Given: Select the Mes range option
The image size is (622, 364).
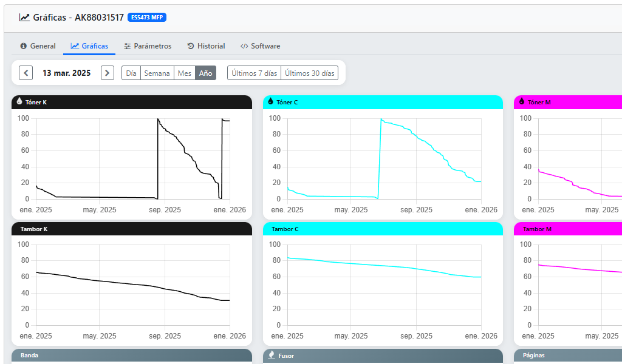Looking at the screenshot, I should [185, 73].
